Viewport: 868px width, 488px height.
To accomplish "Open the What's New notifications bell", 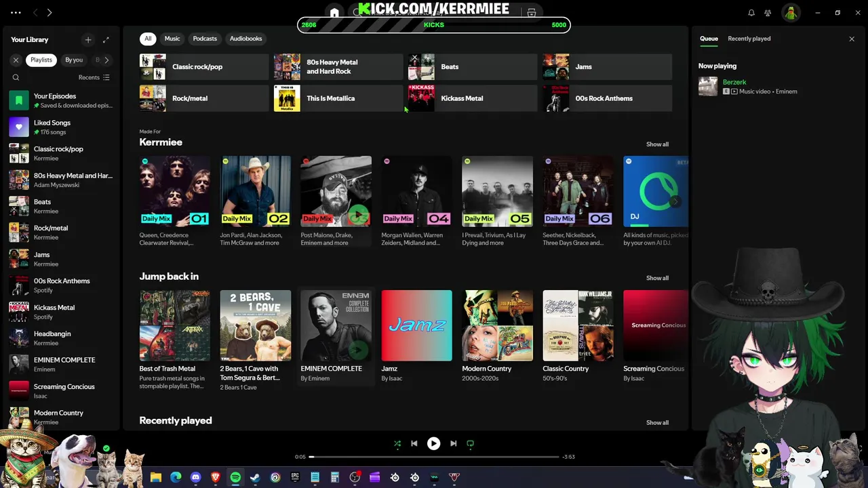I will pos(751,12).
